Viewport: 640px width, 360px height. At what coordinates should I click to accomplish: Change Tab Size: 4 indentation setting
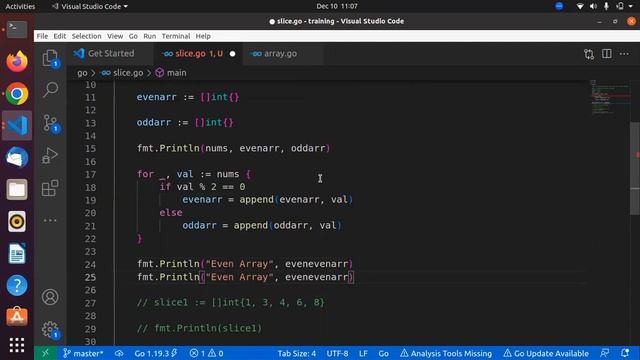click(297, 353)
